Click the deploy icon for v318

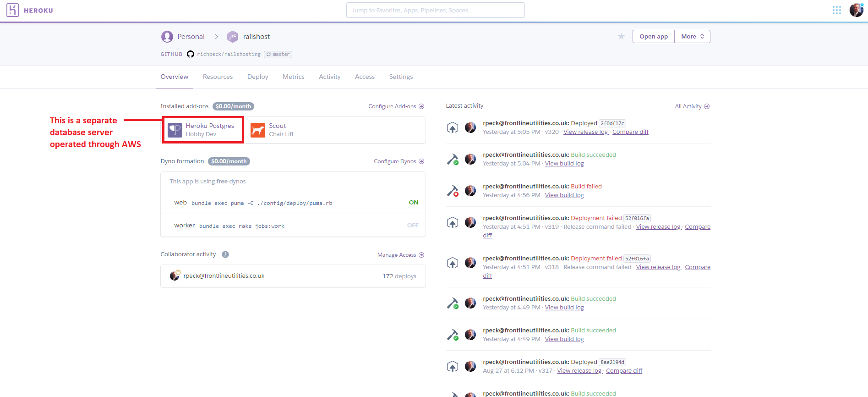pos(453,263)
